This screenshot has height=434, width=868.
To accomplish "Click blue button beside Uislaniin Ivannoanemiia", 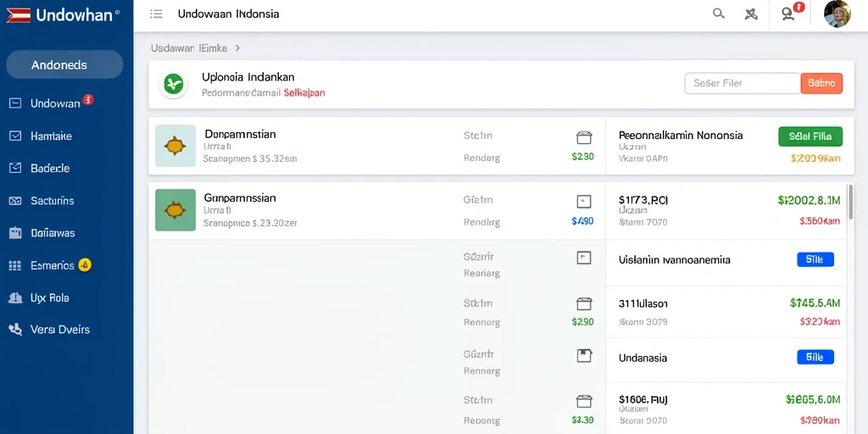I will point(815,259).
